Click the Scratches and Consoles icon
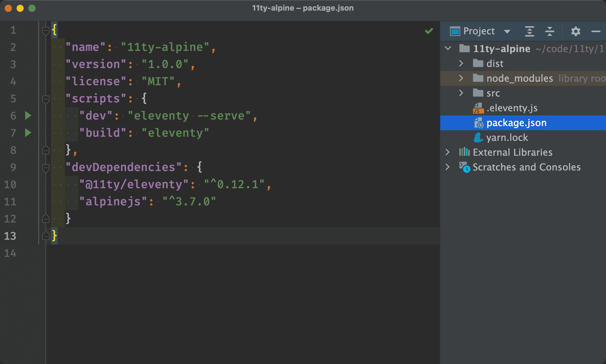Viewport: 606px width, 364px height. click(464, 167)
